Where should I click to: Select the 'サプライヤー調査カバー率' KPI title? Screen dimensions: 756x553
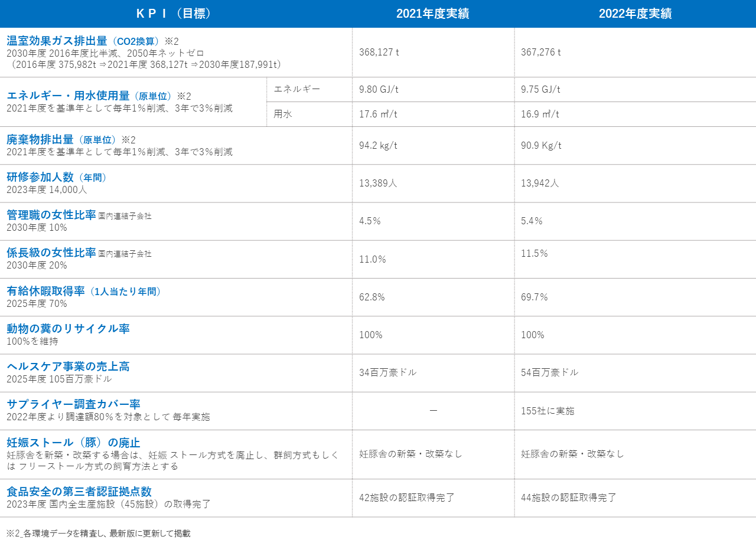(73, 404)
